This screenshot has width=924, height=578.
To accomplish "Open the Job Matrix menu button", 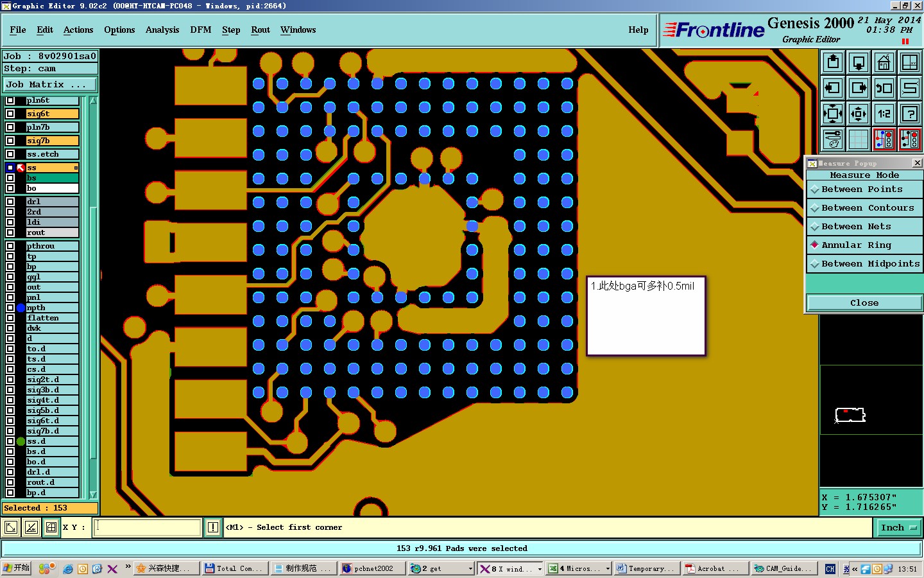I will [x=49, y=84].
